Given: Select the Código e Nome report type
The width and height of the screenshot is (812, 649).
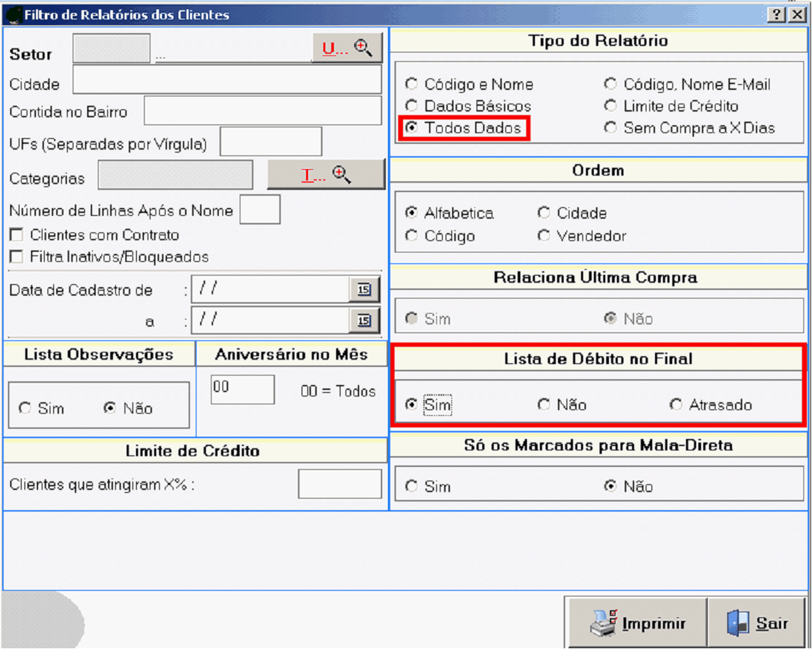Looking at the screenshot, I should [411, 84].
